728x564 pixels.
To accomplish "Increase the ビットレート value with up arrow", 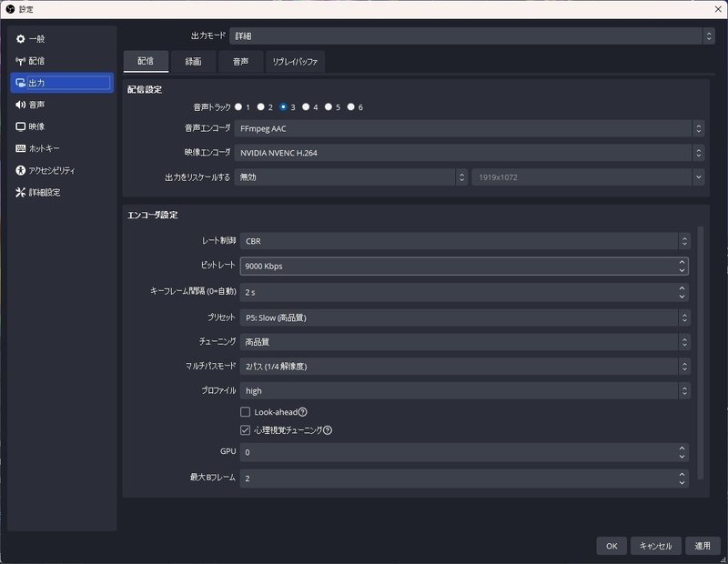I will pos(682,262).
